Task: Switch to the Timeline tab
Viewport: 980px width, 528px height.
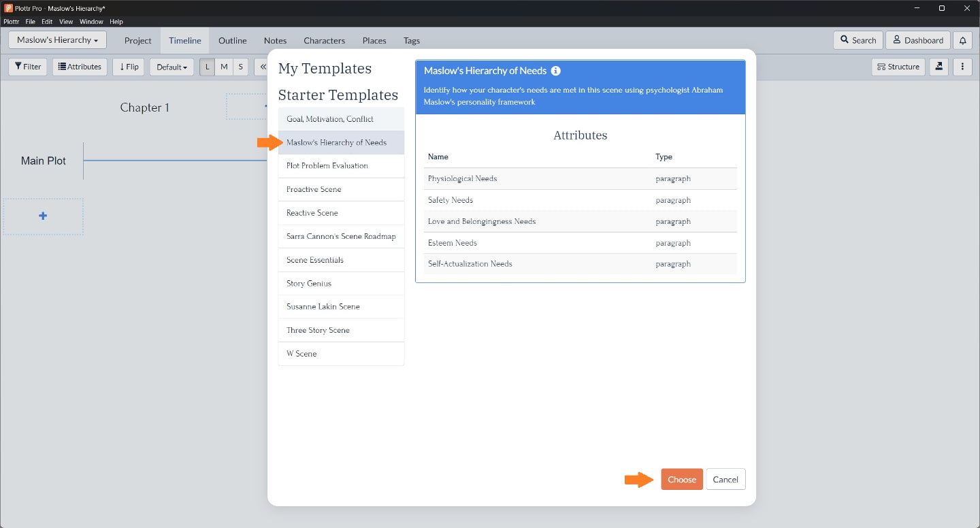Action: 185,40
